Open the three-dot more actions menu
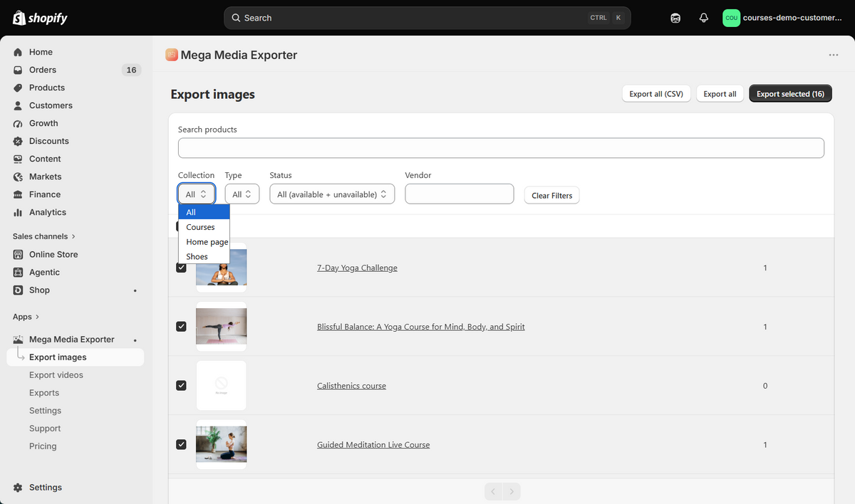 833,55
